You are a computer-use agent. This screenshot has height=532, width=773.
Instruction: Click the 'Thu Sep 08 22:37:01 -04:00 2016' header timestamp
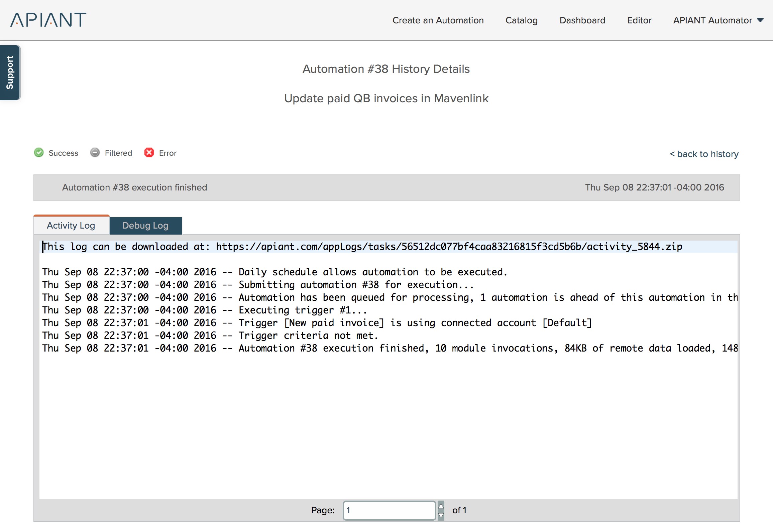tap(654, 187)
